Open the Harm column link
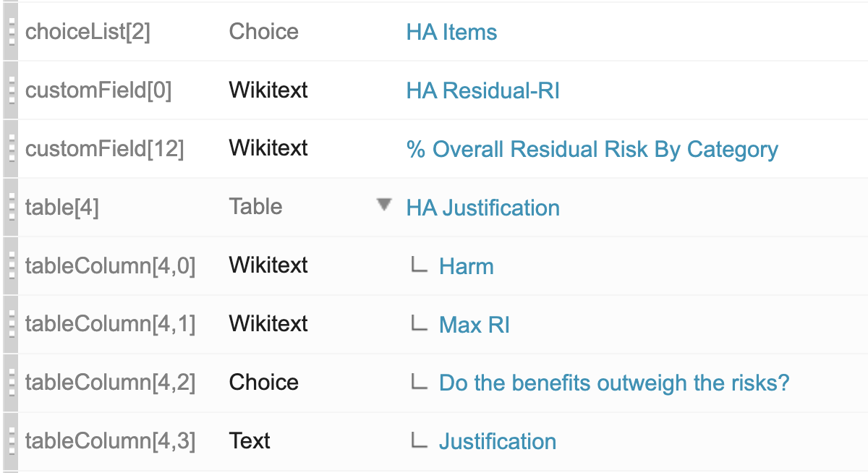868x473 pixels. click(466, 267)
